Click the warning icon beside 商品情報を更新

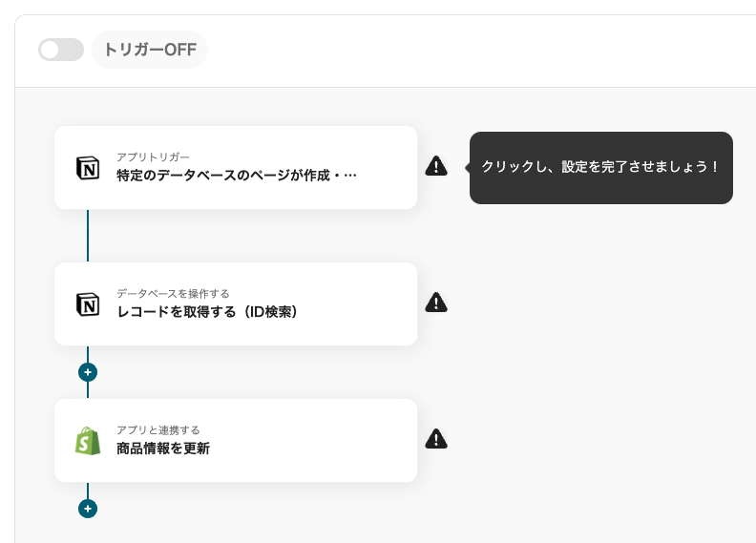[436, 439]
